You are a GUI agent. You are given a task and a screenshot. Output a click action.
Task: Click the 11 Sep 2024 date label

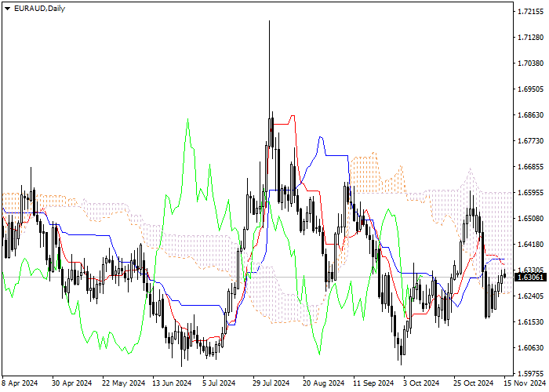pyautogui.click(x=373, y=383)
